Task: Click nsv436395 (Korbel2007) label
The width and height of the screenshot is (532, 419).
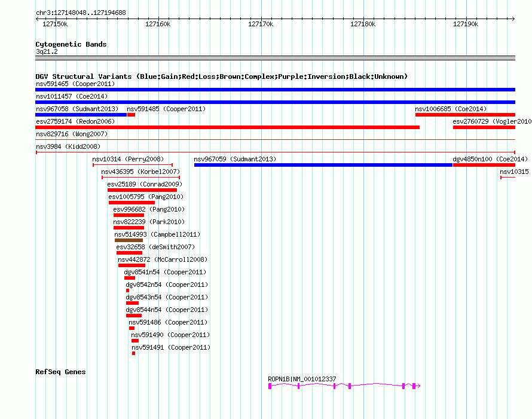Action: coord(140,172)
